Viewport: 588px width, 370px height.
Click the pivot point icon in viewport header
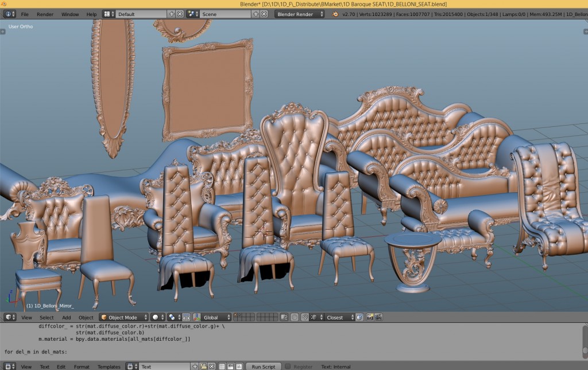(x=171, y=317)
